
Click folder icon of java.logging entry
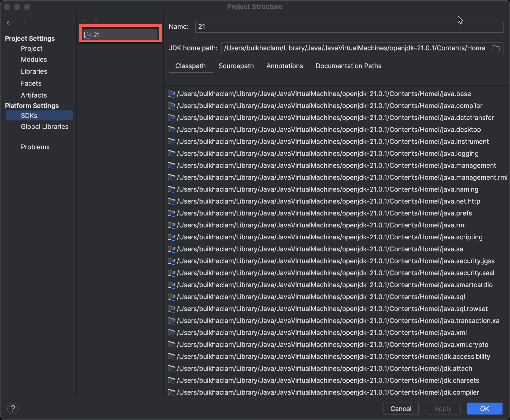click(x=171, y=154)
